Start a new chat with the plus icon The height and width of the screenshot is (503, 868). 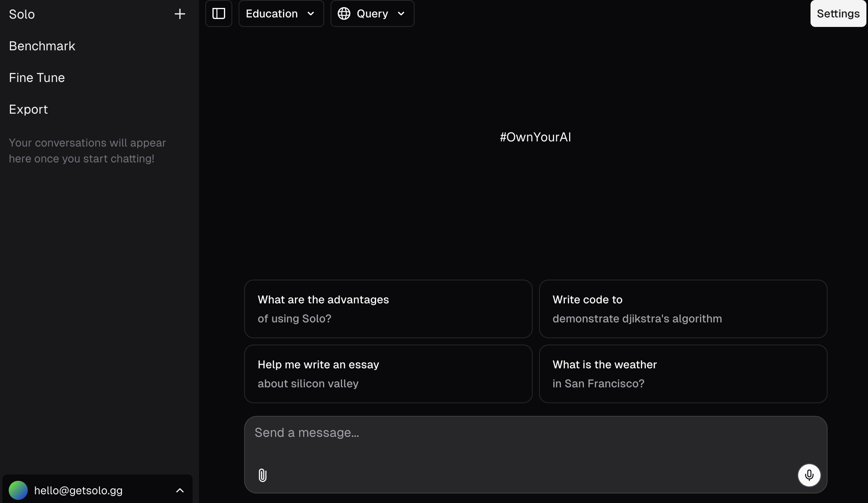(180, 14)
